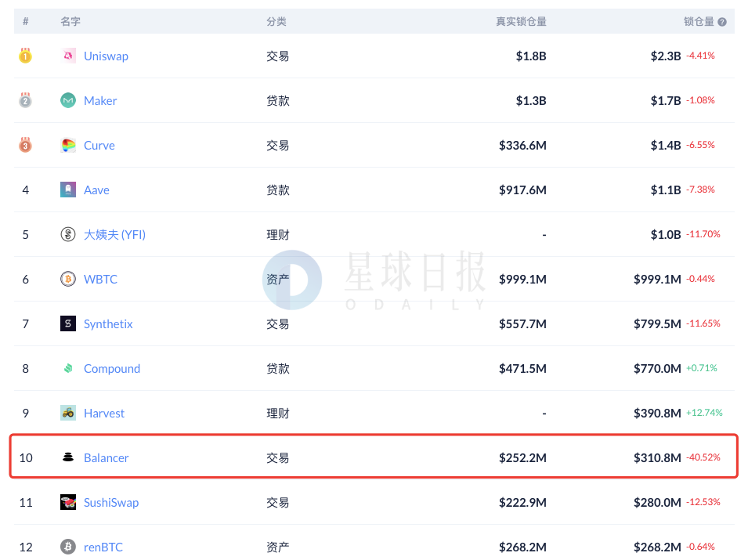Click the +12.74% change for Harvest
748x560 pixels.
(704, 413)
